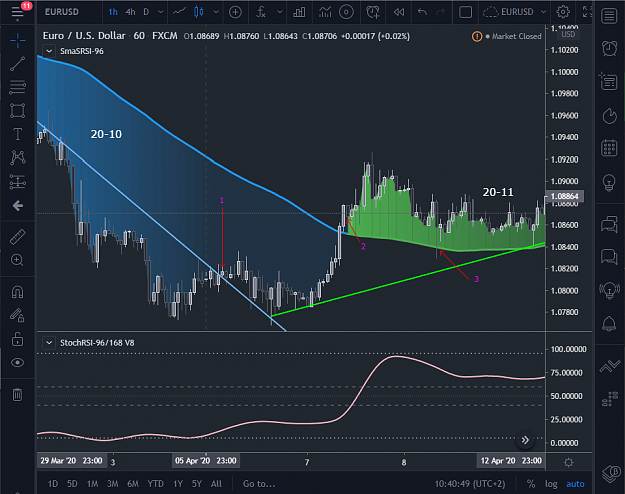Toggle lock all drawing tools
This screenshot has height=494, width=625.
(x=18, y=339)
